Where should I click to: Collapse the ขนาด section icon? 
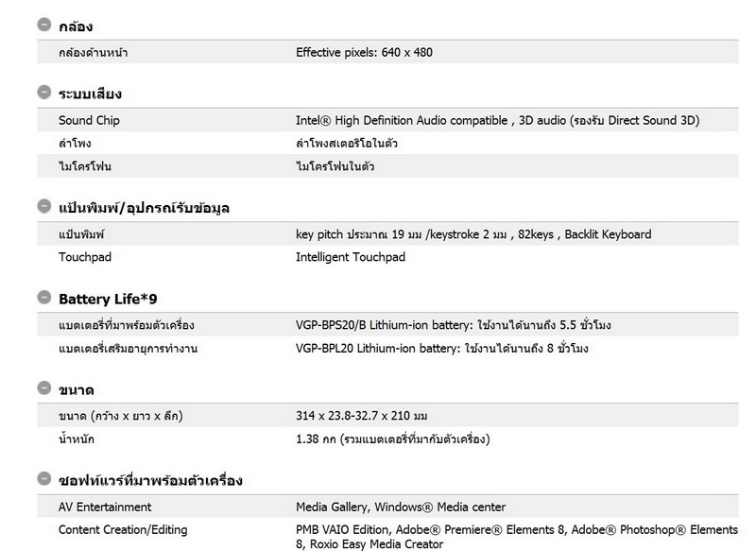[x=44, y=388]
